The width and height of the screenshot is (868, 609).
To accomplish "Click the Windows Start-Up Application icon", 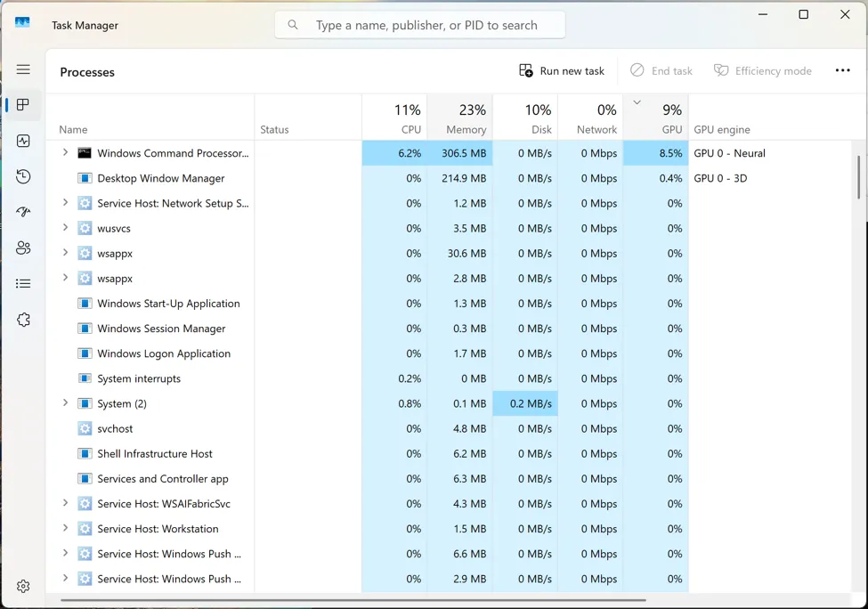I will 85,304.
